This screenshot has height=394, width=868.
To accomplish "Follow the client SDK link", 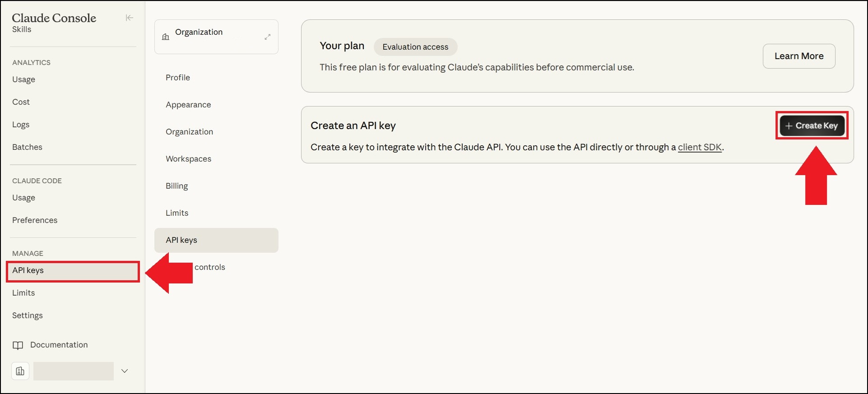I will 700,147.
